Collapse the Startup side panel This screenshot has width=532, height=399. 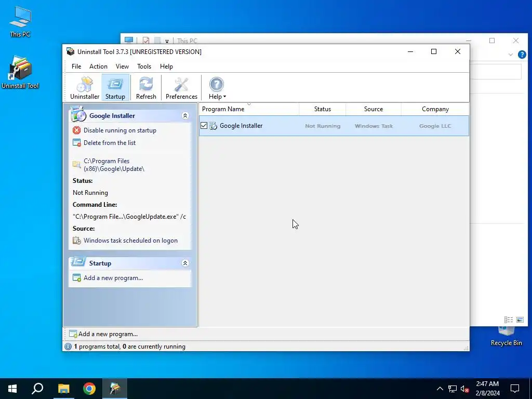[x=185, y=263]
